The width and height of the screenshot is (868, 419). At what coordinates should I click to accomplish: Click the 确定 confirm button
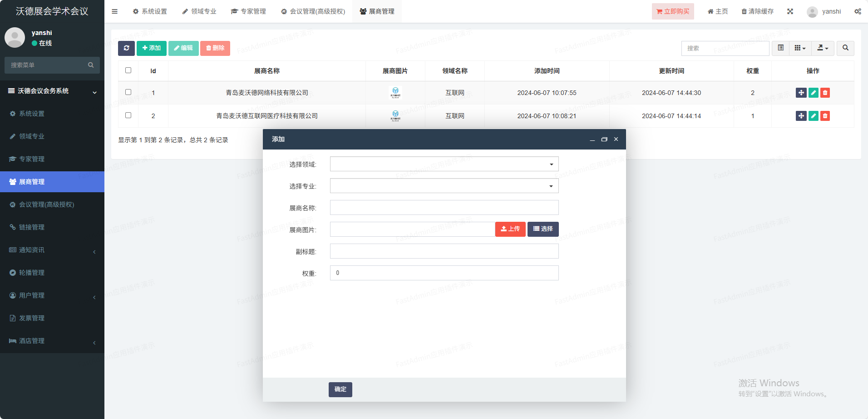(340, 389)
